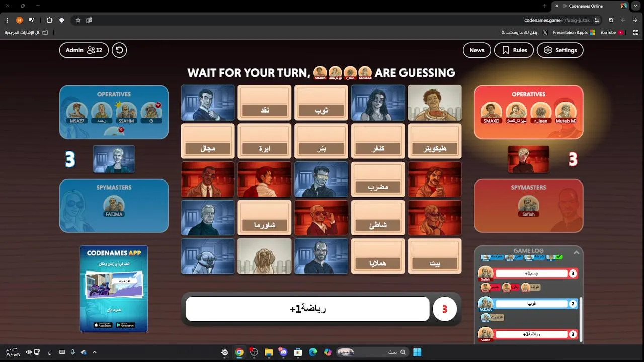
Task: Open the all bookmarks folder
Action: (x=26, y=32)
